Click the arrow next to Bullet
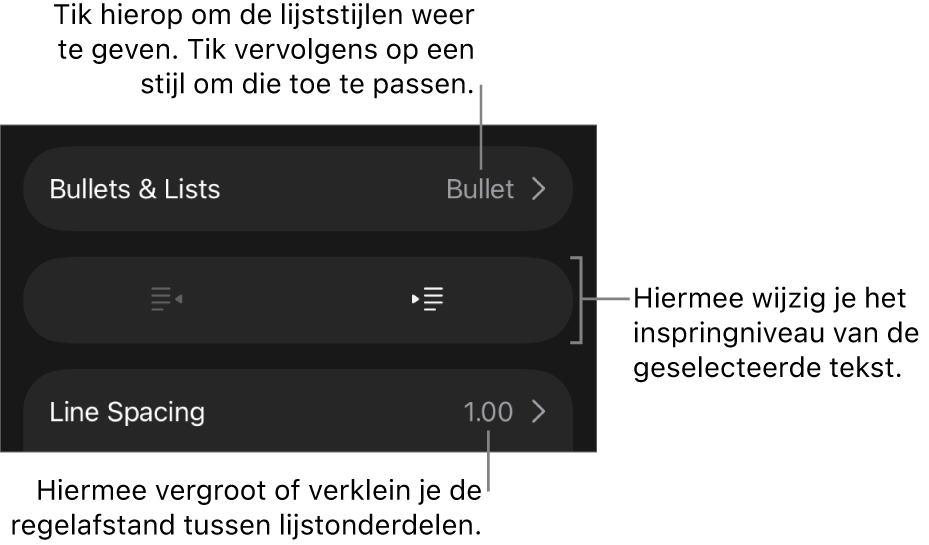 tap(539, 189)
